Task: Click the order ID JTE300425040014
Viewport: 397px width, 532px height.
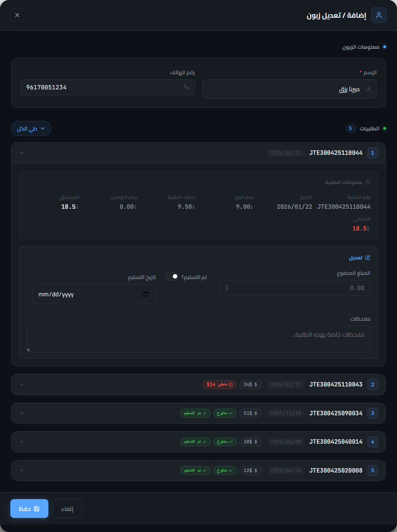Action: 336,442
